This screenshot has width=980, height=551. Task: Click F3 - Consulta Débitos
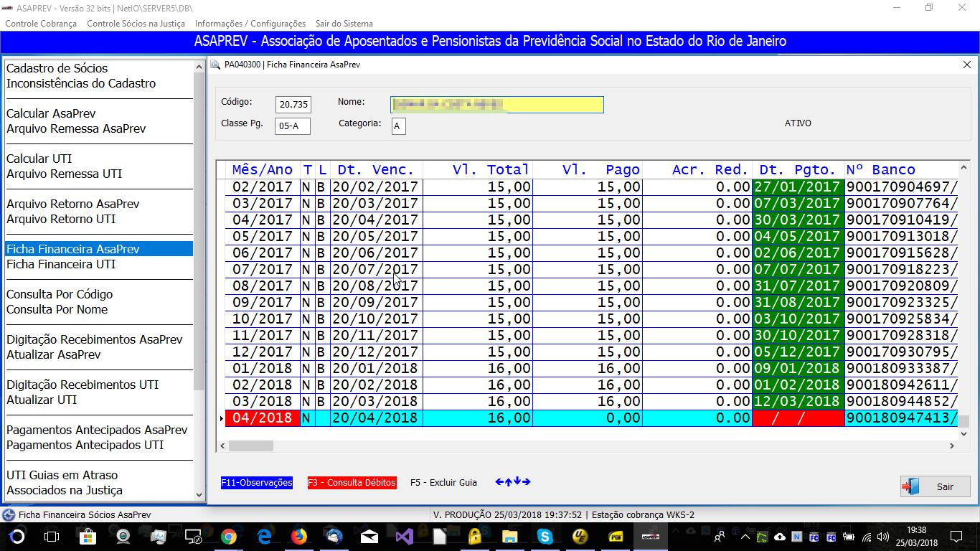click(352, 483)
